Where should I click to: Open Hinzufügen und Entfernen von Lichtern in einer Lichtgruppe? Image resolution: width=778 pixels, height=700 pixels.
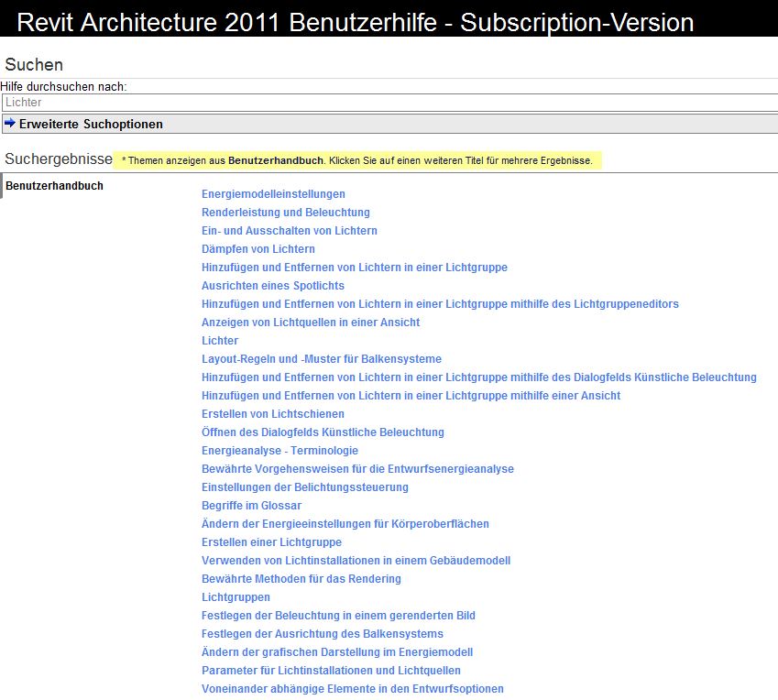click(x=355, y=268)
